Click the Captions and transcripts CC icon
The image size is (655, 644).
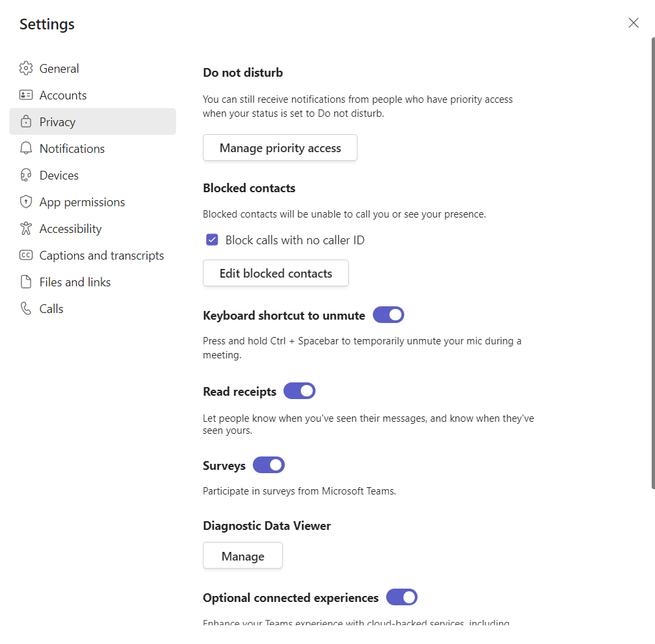click(26, 255)
